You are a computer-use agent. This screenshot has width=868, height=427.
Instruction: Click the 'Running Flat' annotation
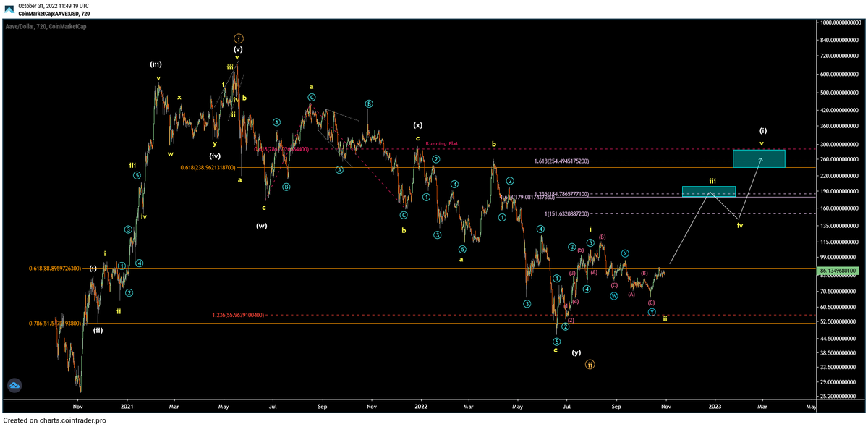coord(443,144)
